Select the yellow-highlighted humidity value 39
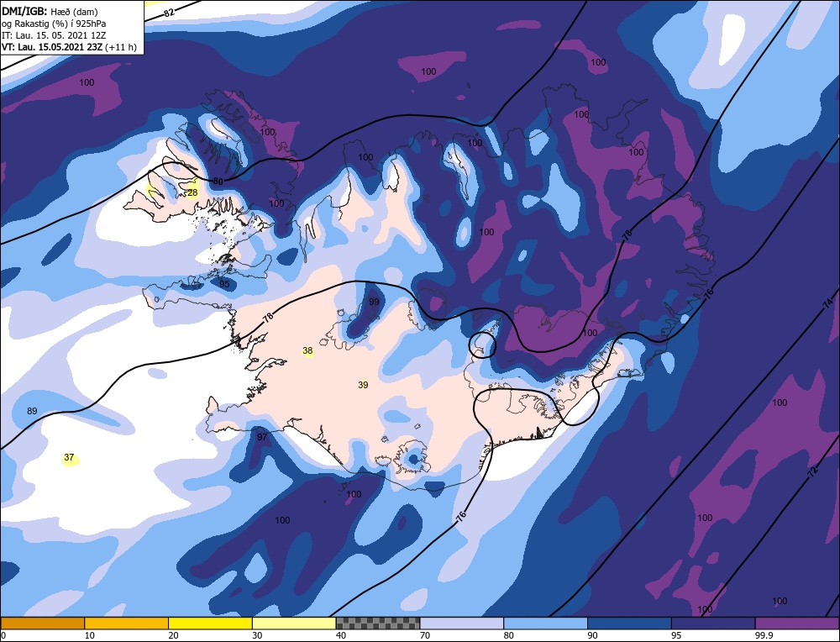The height and width of the screenshot is (642, 840). (x=363, y=385)
